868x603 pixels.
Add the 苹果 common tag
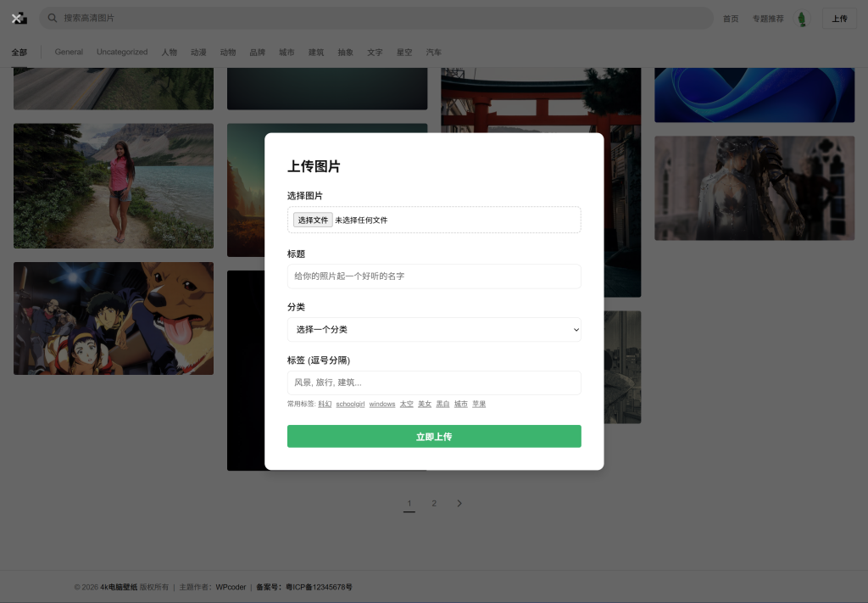(479, 405)
